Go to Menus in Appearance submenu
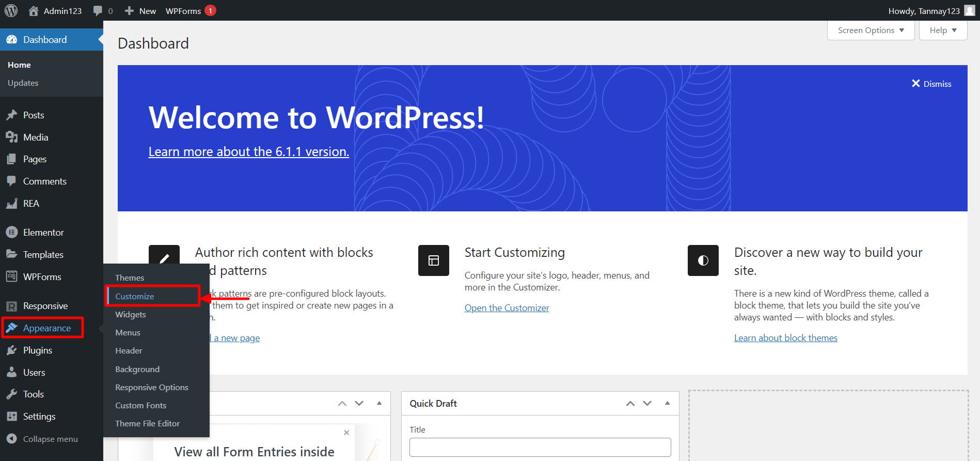The width and height of the screenshot is (980, 461). pyautogui.click(x=128, y=332)
